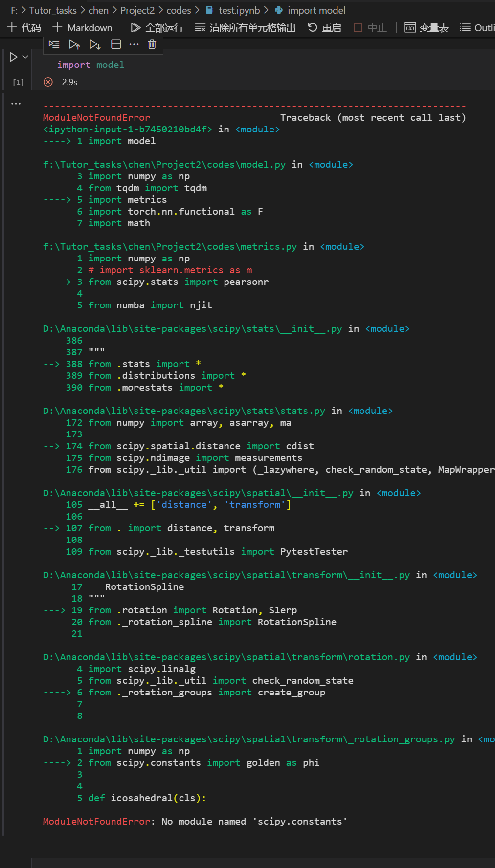Split the cell icon in cell toolbar
The width and height of the screenshot is (495, 868).
pos(116,44)
